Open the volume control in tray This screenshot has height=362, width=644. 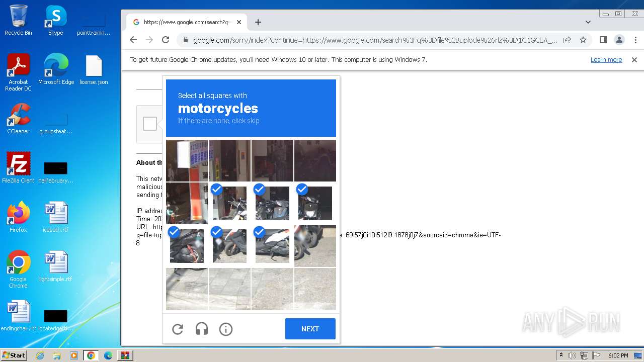[x=572, y=355]
